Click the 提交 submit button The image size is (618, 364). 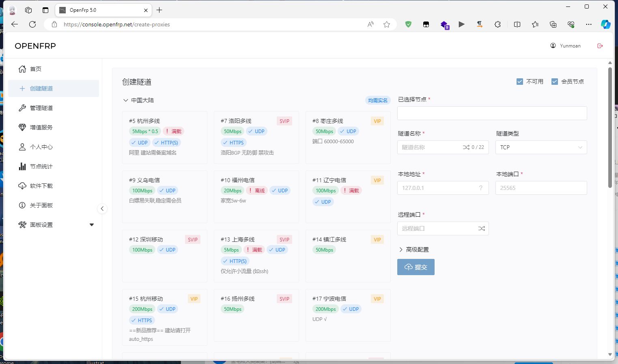(x=416, y=267)
